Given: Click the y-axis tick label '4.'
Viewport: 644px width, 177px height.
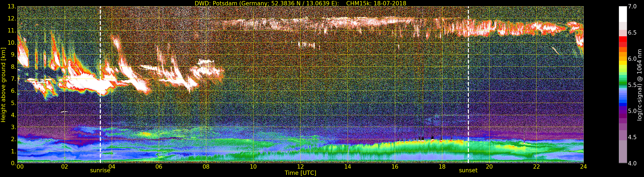Looking at the screenshot, I should [x=14, y=115].
